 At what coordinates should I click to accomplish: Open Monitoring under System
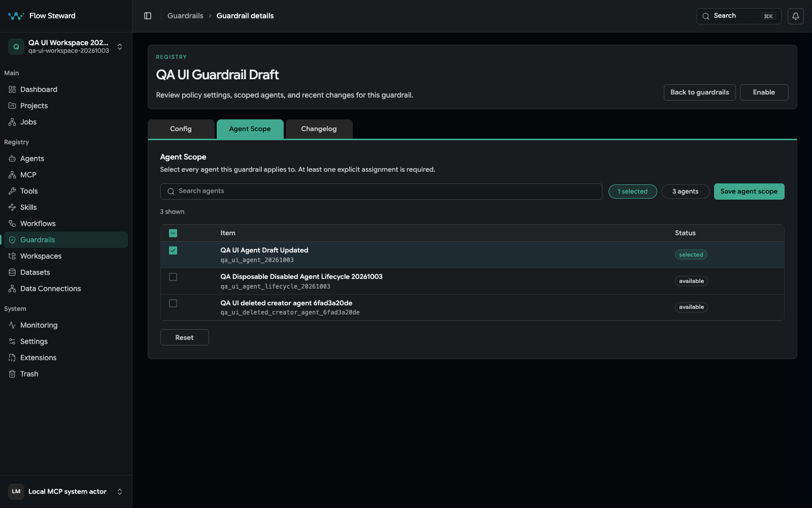[x=66, y=325]
